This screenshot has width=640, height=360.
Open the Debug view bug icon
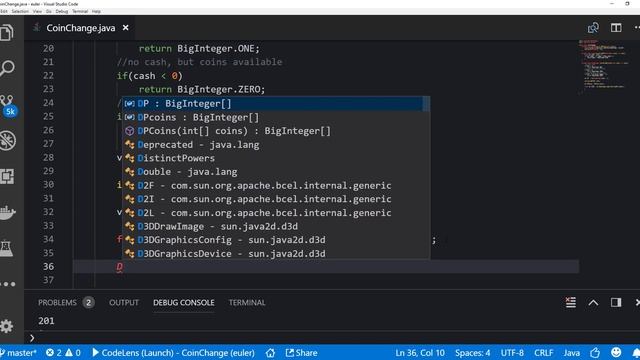(7, 140)
